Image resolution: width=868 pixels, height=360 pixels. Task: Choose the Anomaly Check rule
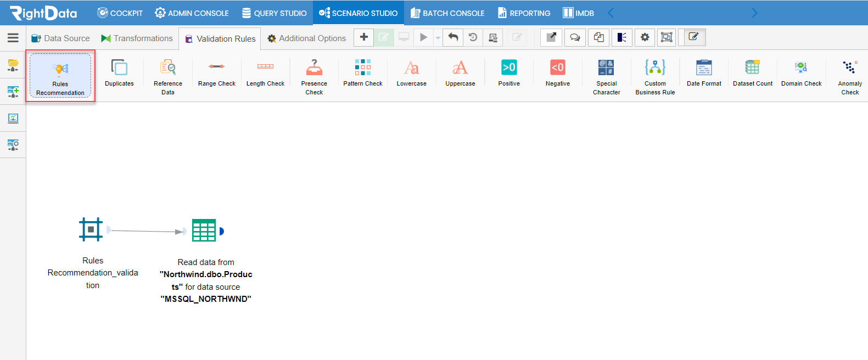850,77
